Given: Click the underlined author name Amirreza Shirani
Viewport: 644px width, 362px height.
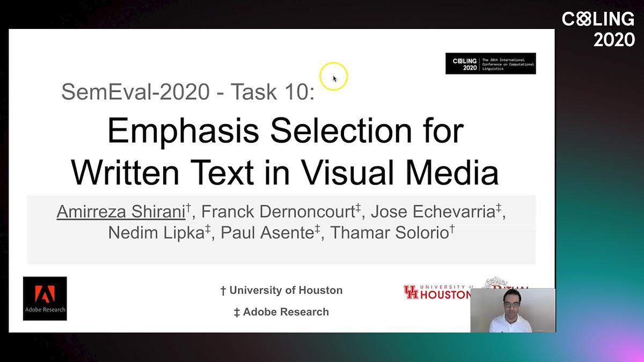Looking at the screenshot, I should pos(120,212).
